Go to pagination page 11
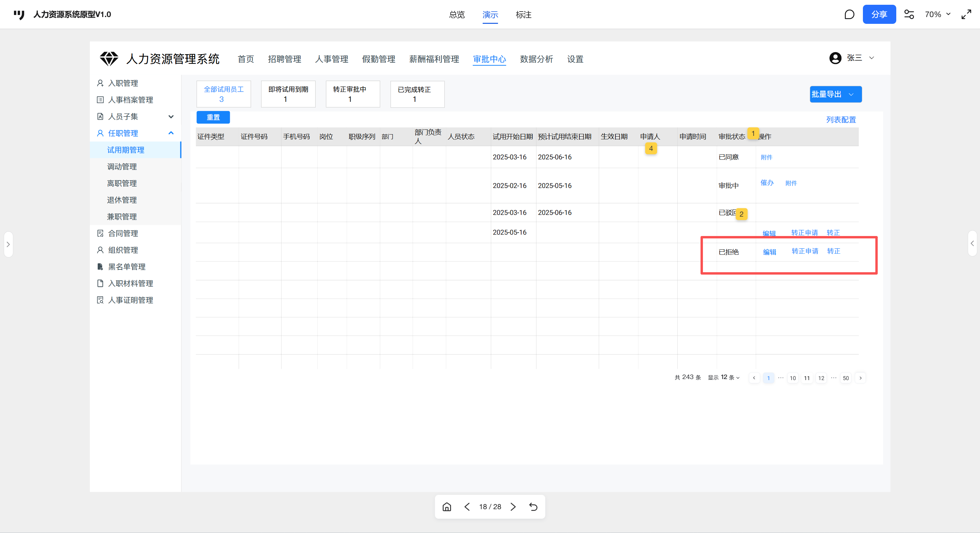This screenshot has height=533, width=980. pos(806,378)
